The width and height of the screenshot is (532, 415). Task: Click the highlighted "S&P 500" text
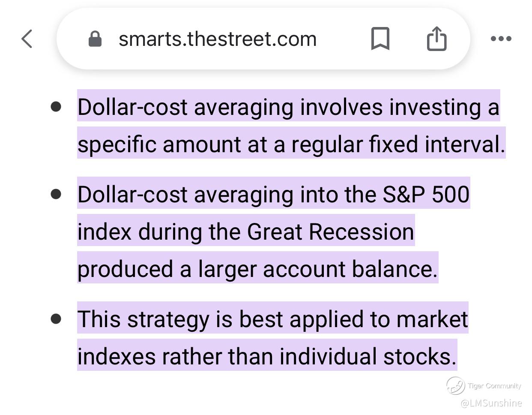(x=426, y=194)
